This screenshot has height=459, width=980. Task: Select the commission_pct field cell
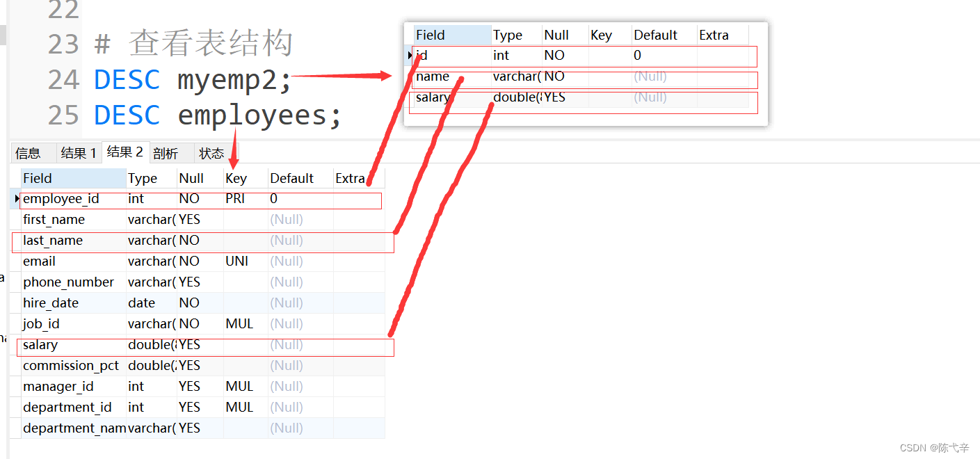tap(74, 366)
